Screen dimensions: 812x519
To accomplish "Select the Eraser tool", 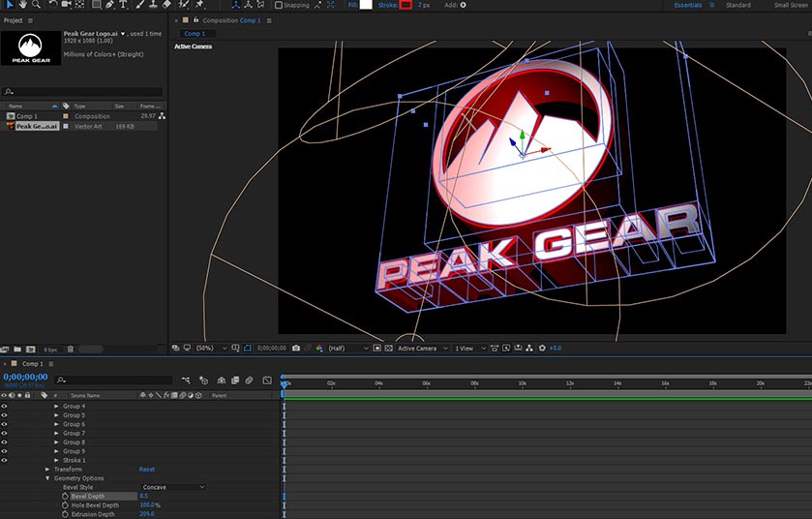I will 166,4.
